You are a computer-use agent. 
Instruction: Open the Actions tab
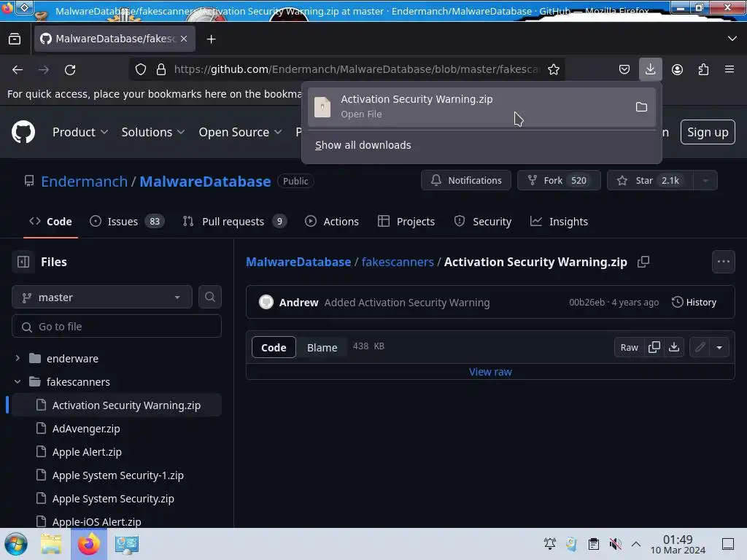pos(332,222)
